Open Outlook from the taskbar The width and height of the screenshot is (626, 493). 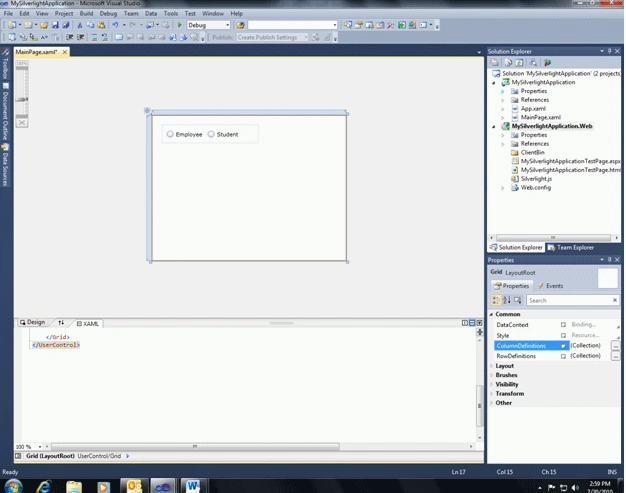click(134, 486)
